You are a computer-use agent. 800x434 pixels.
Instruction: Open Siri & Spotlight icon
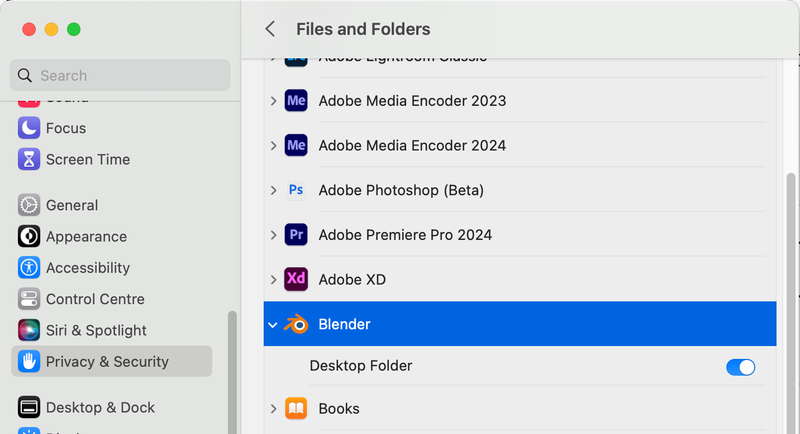(x=29, y=330)
